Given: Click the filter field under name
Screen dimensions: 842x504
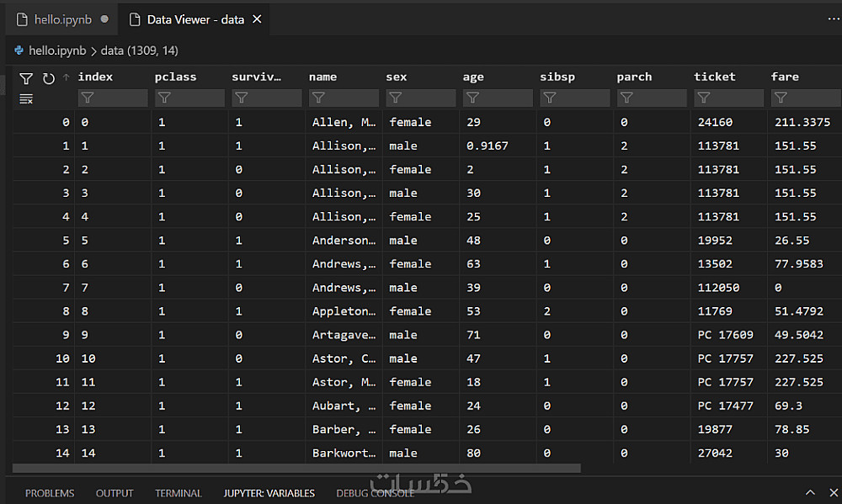Looking at the screenshot, I should click(344, 98).
